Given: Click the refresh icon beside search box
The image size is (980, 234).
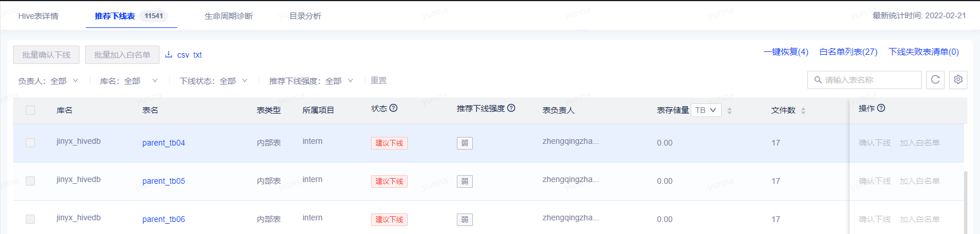Looking at the screenshot, I should tap(935, 80).
